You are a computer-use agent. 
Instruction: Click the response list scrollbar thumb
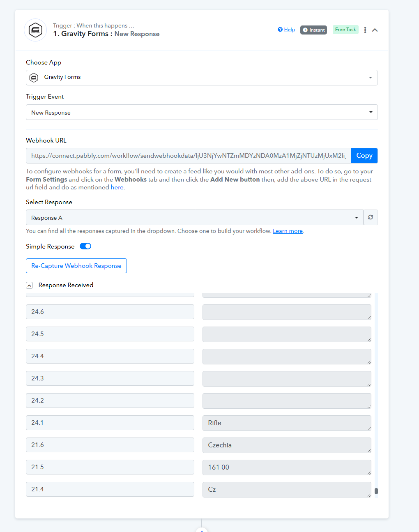pos(376,491)
